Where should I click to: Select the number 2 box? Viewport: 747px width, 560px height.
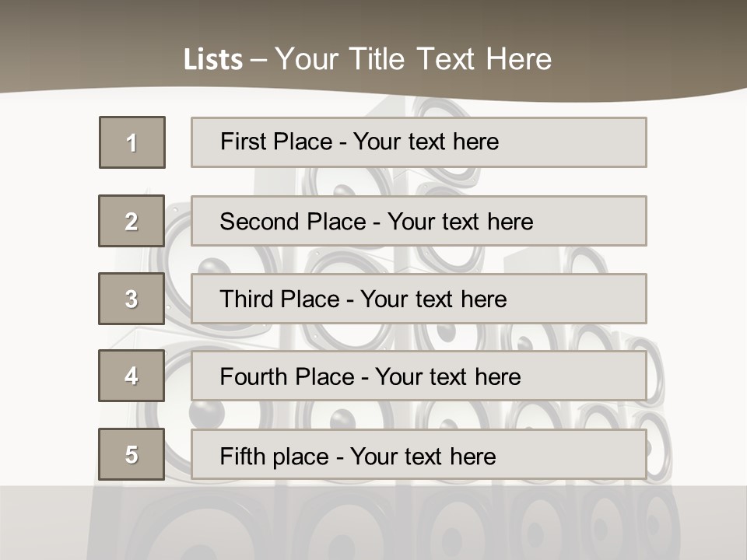132,221
